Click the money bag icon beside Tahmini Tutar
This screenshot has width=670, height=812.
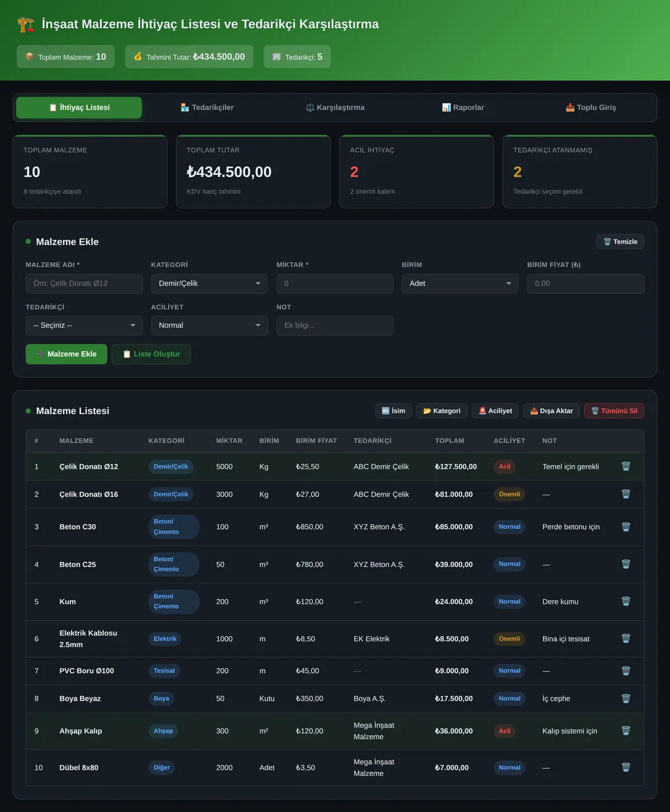(138, 56)
